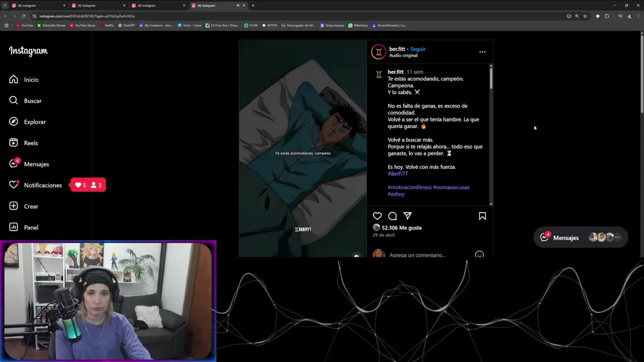This screenshot has width=644, height=362.
Task: View site information icon in address bar
Action: click(34, 16)
